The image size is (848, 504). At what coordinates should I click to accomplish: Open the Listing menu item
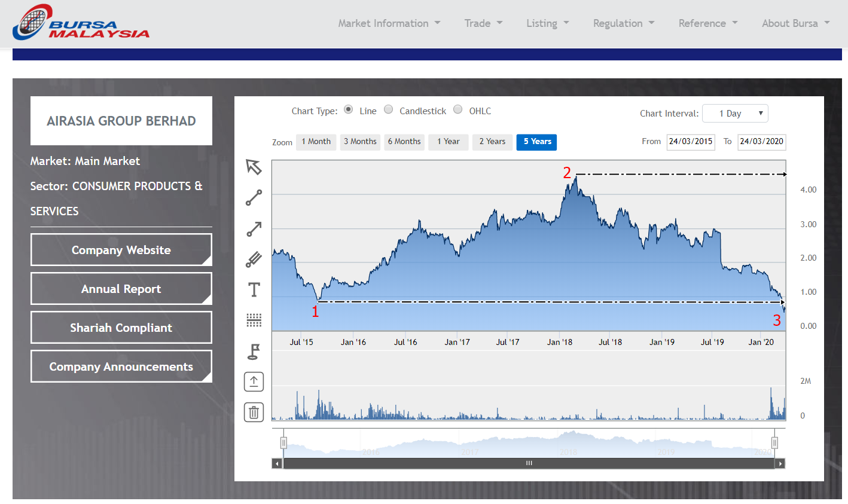pyautogui.click(x=547, y=23)
